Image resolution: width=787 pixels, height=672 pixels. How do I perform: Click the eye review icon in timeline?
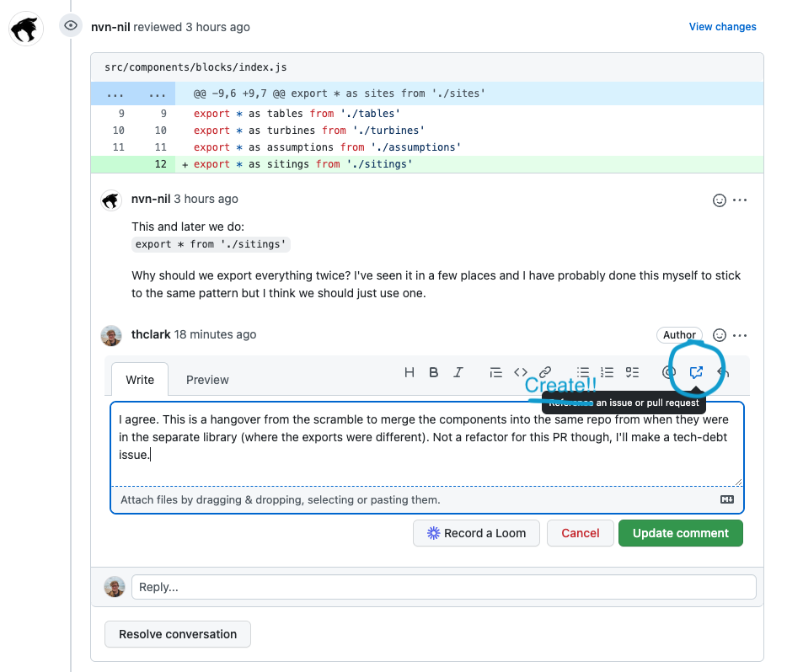pyautogui.click(x=71, y=25)
